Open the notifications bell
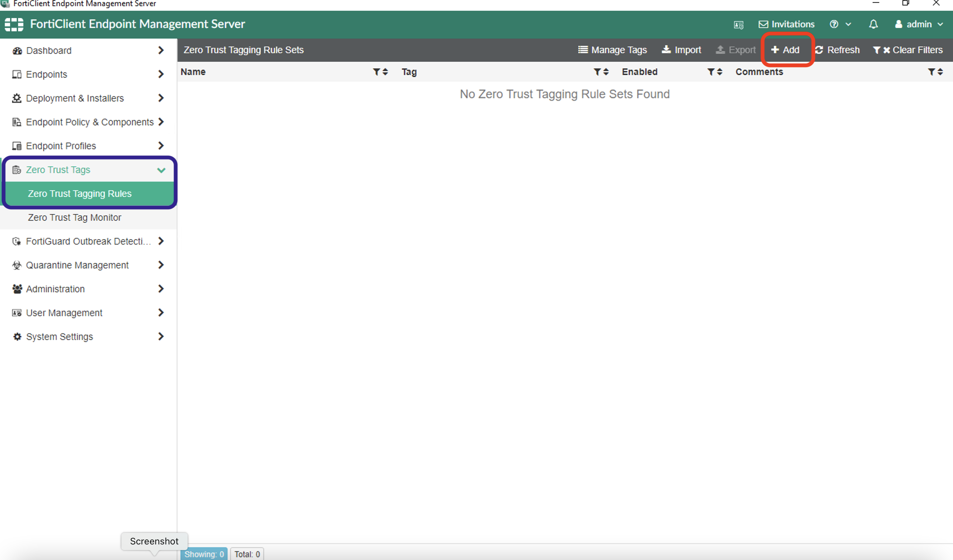Screen dimensions: 953x560 (873, 24)
